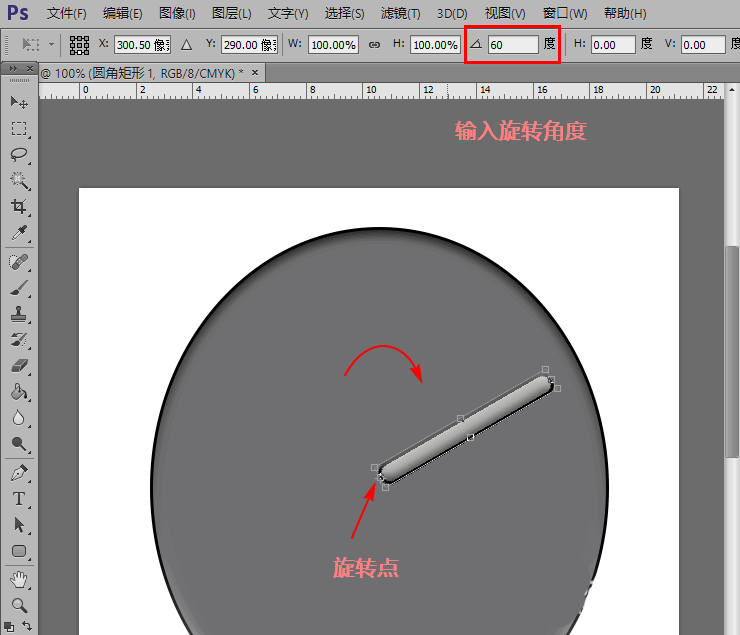Toggle maintain aspect ratio link
This screenshot has height=635, width=740.
374,45
